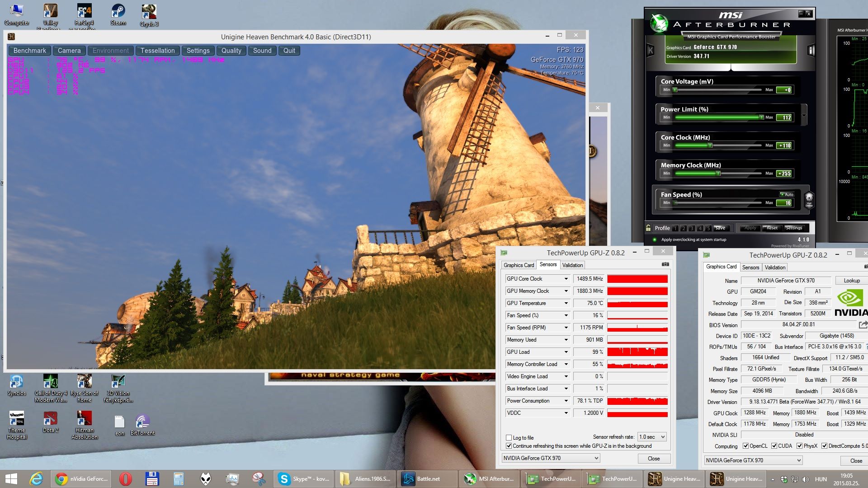Screen dimensions: 868x488
Task: Click the GPU-Z Sensors screenshot camera icon
Action: coord(665,264)
